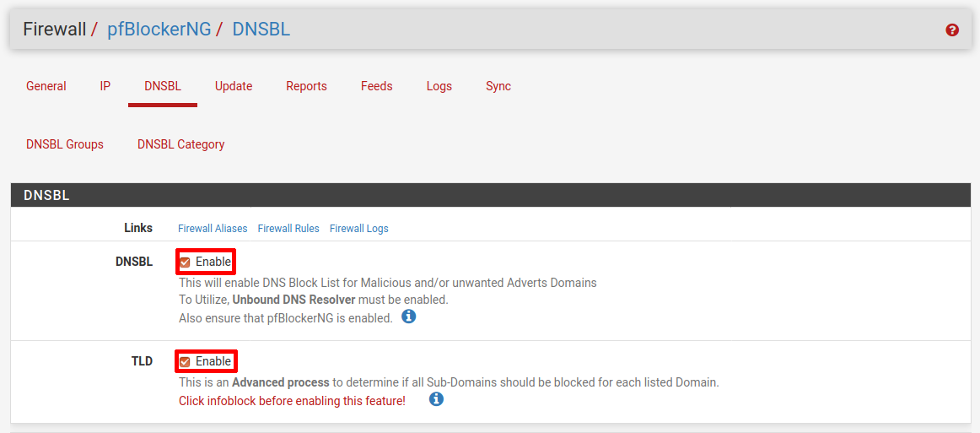Click the 'Unbound DNS Resolver' bold text
This screenshot has height=433, width=980.
[293, 300]
